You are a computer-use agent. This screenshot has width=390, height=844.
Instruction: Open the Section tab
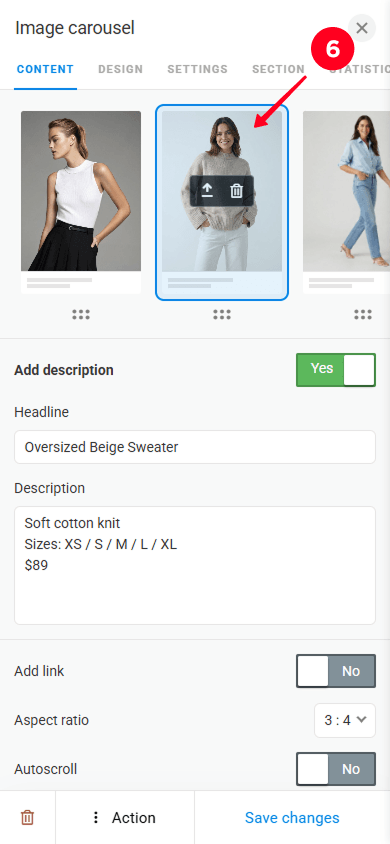pyautogui.click(x=279, y=69)
